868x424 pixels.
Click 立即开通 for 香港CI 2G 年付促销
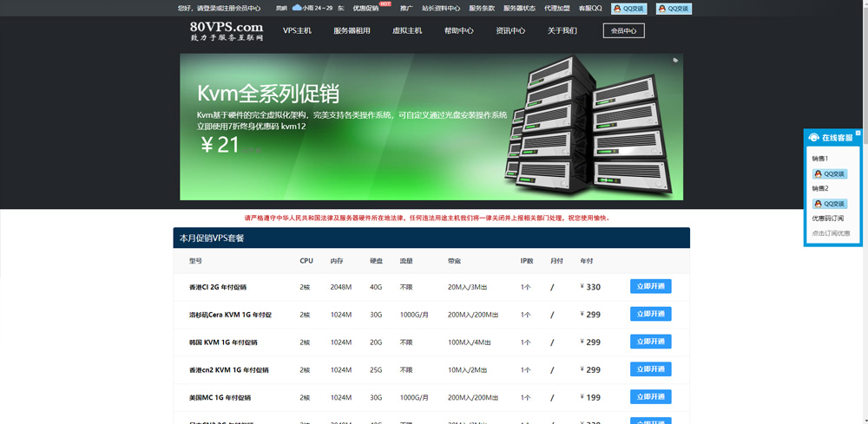650,287
